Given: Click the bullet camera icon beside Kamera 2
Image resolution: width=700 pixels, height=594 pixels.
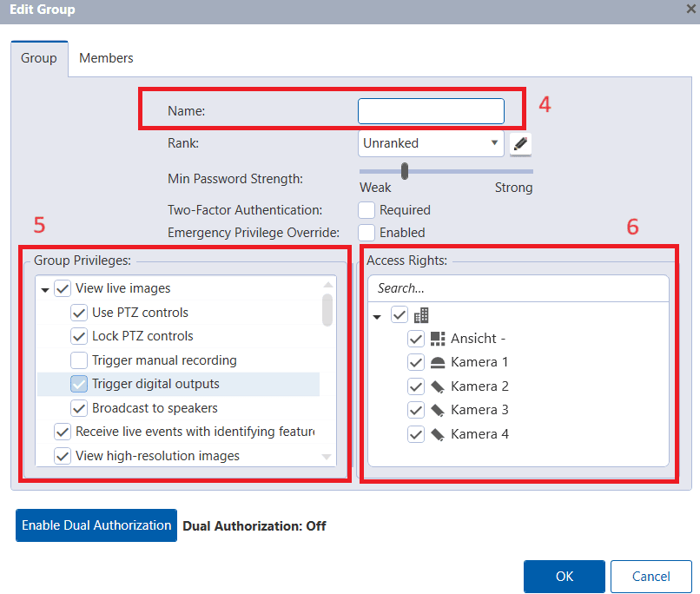Looking at the screenshot, I should point(439,386).
